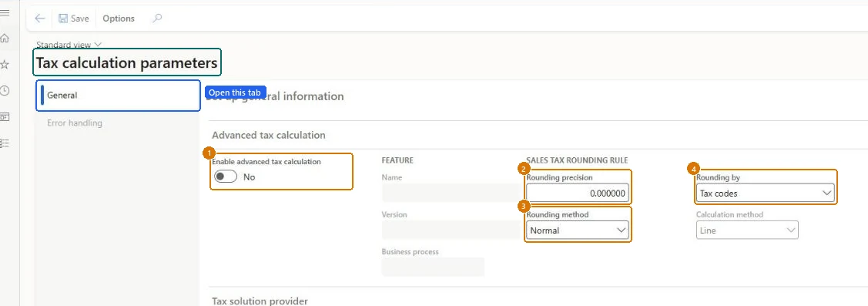
Task: Expand the Standard view dropdown
Action: (69, 45)
